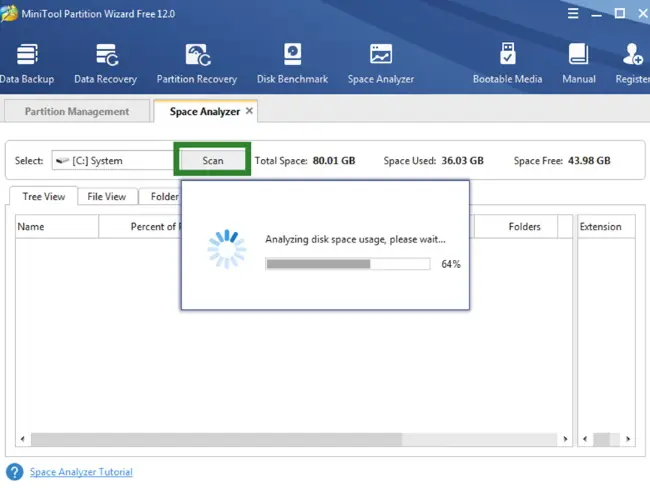
Task: Minimize the MiniTool window
Action: tap(597, 15)
